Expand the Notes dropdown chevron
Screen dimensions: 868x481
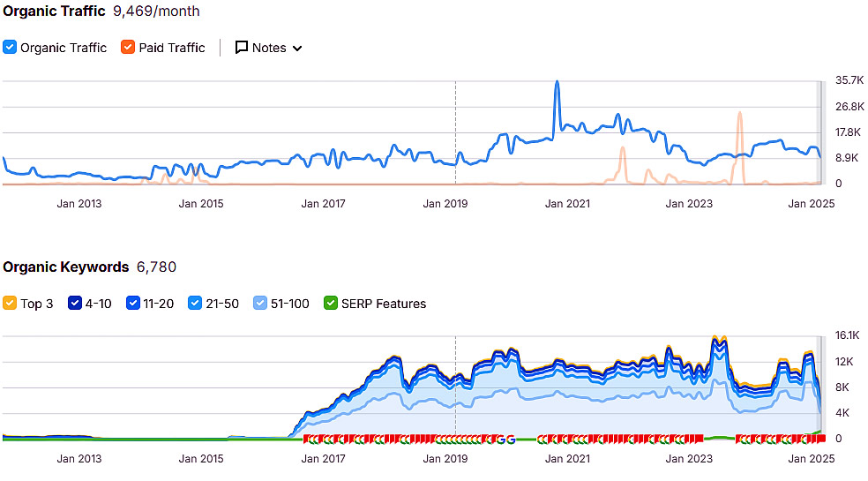297,49
